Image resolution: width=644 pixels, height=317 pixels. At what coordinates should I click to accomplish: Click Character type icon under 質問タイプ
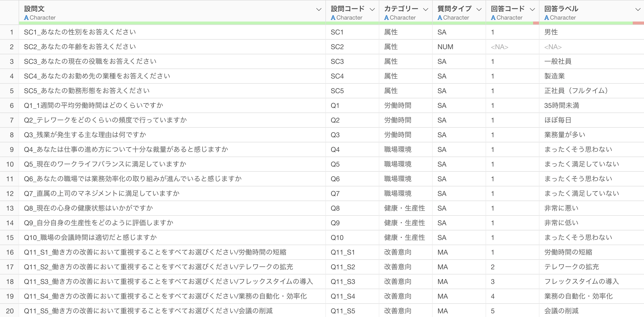click(x=440, y=18)
